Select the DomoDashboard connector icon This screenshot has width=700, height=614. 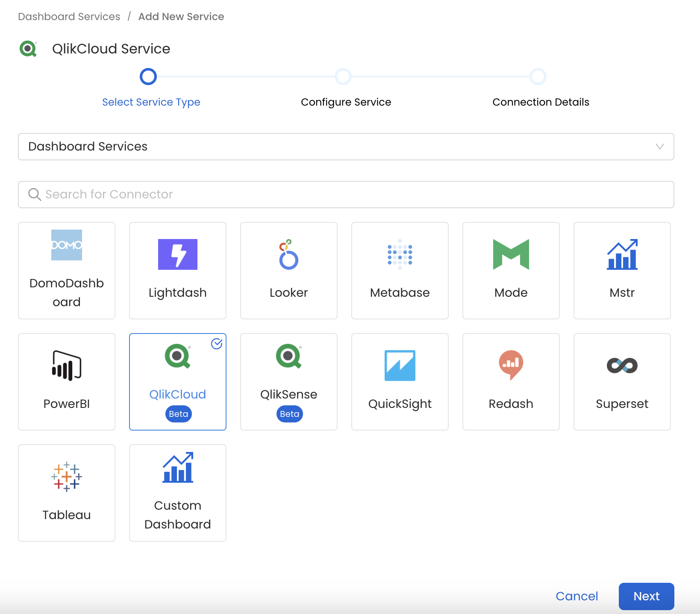[67, 245]
